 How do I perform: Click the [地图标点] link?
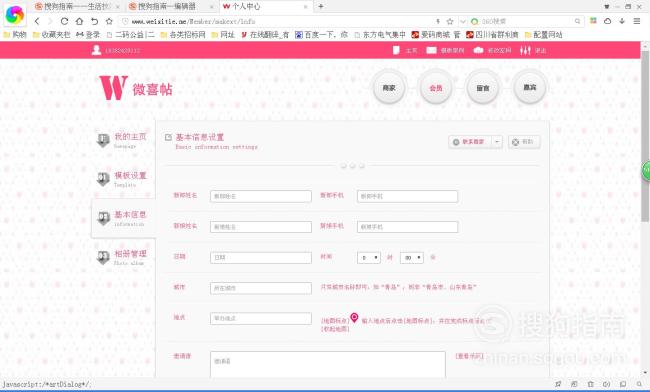coord(335,321)
